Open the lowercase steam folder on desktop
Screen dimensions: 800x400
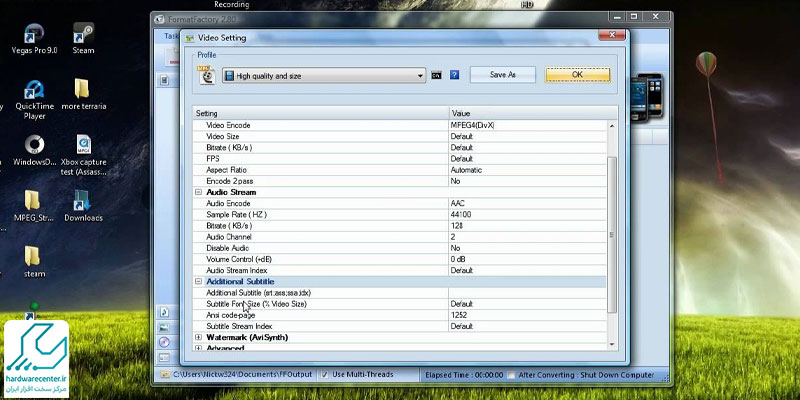coord(34,262)
